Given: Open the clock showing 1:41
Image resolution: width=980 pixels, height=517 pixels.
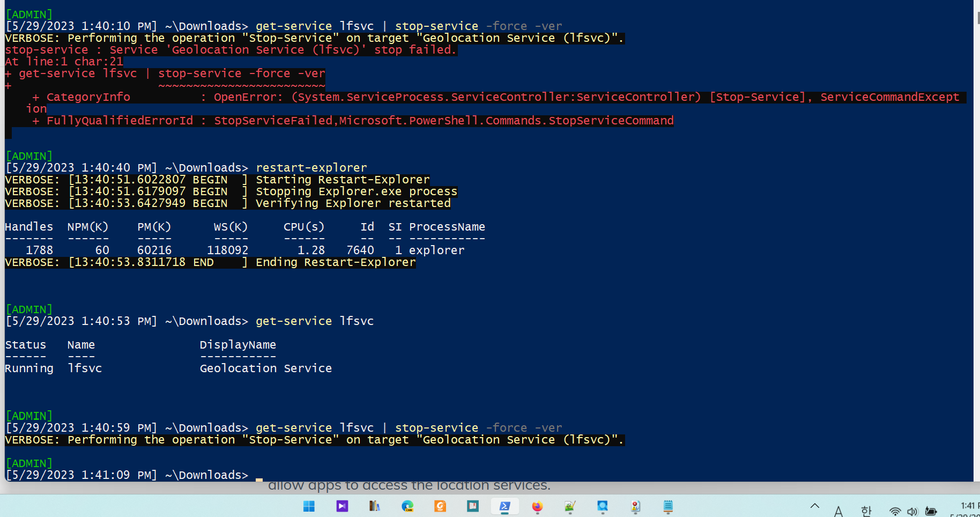Looking at the screenshot, I should [969, 506].
